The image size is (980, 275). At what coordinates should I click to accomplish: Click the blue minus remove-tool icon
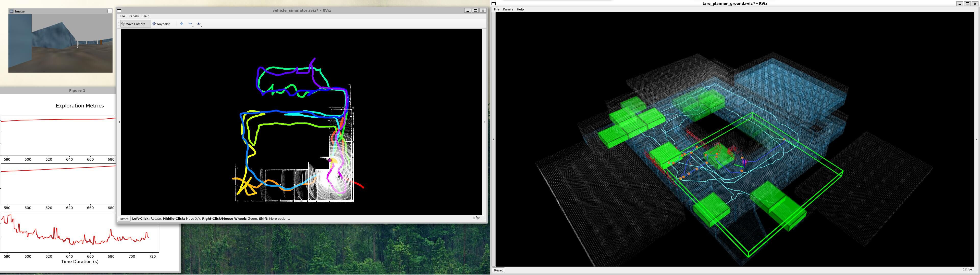(190, 24)
